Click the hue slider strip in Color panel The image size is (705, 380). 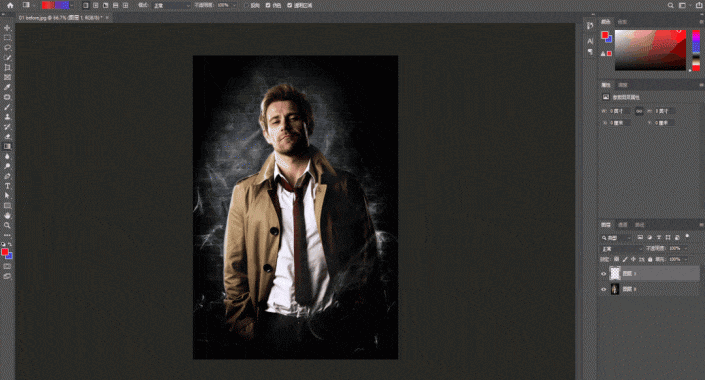pyautogui.click(x=696, y=50)
